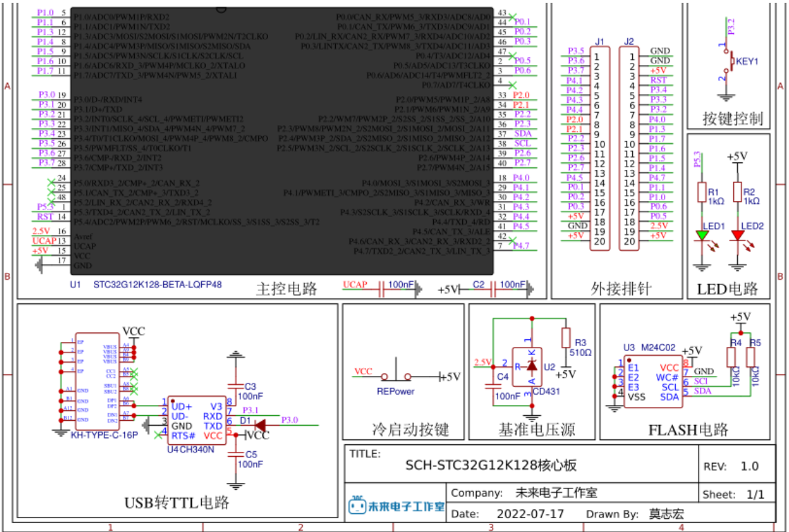Select the U3 M24C02 chip body

point(654,381)
